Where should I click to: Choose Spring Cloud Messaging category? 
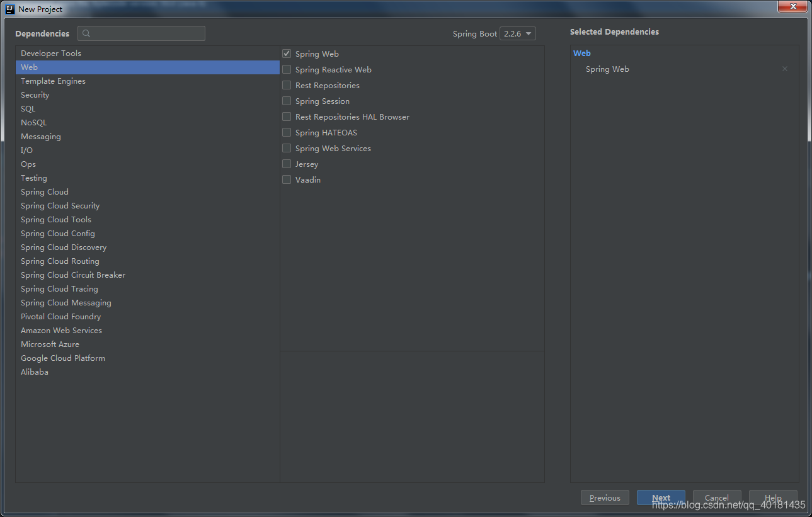pos(147,303)
